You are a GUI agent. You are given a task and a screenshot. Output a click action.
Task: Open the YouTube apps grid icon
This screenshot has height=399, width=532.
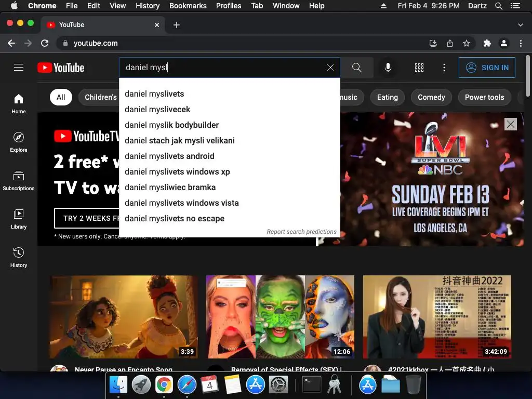[419, 68]
